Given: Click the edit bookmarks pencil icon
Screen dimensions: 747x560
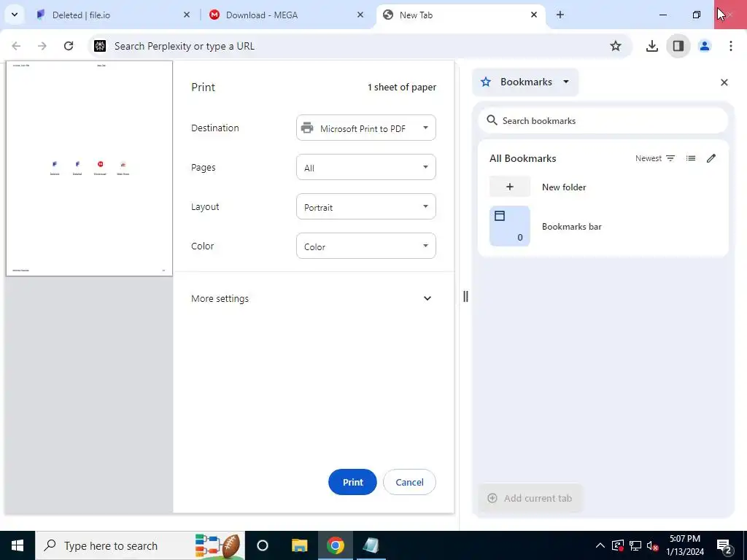Looking at the screenshot, I should [711, 158].
